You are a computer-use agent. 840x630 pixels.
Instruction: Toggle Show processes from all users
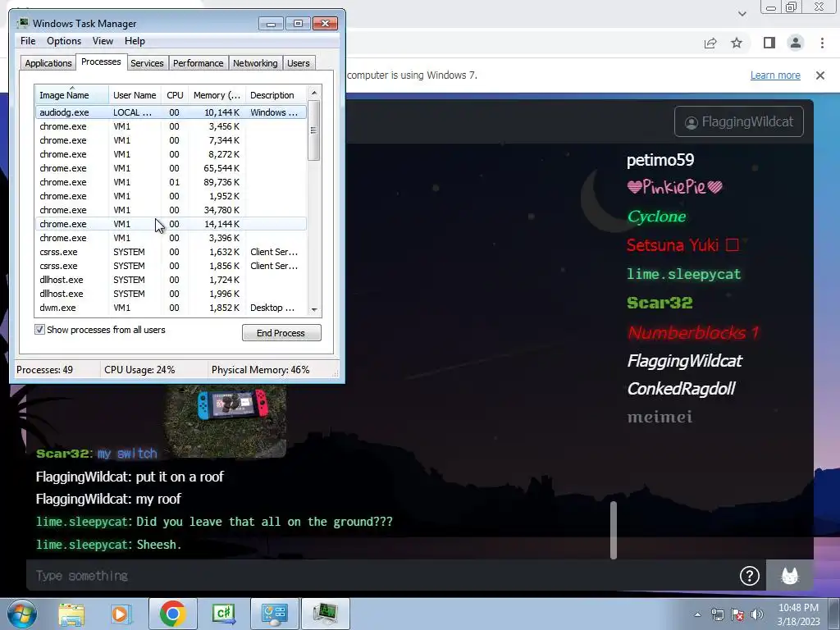[39, 330]
